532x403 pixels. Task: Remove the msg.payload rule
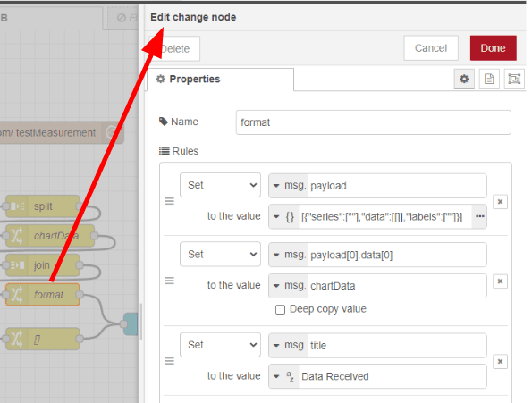coord(500,202)
